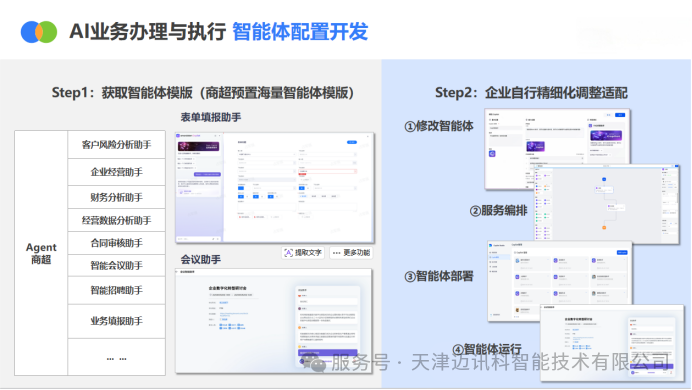Select 经营数据分析助手 in the Agent list
This screenshot has width=692, height=390.
coord(117,220)
